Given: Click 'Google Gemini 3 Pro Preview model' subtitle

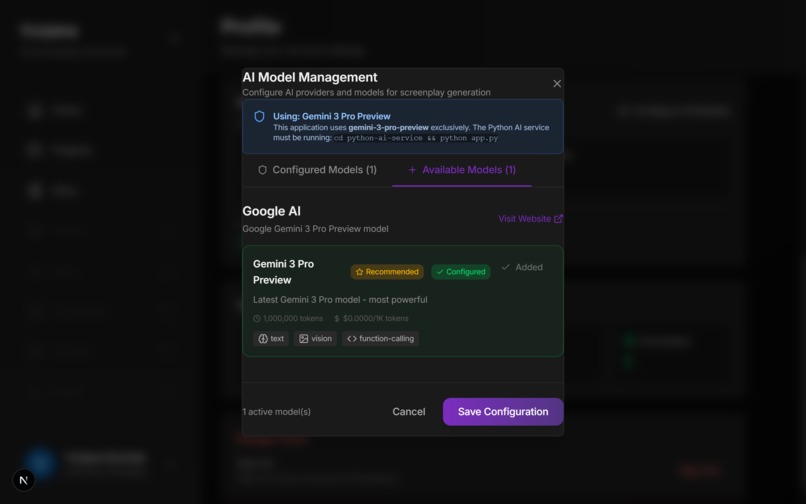Looking at the screenshot, I should coord(315,228).
